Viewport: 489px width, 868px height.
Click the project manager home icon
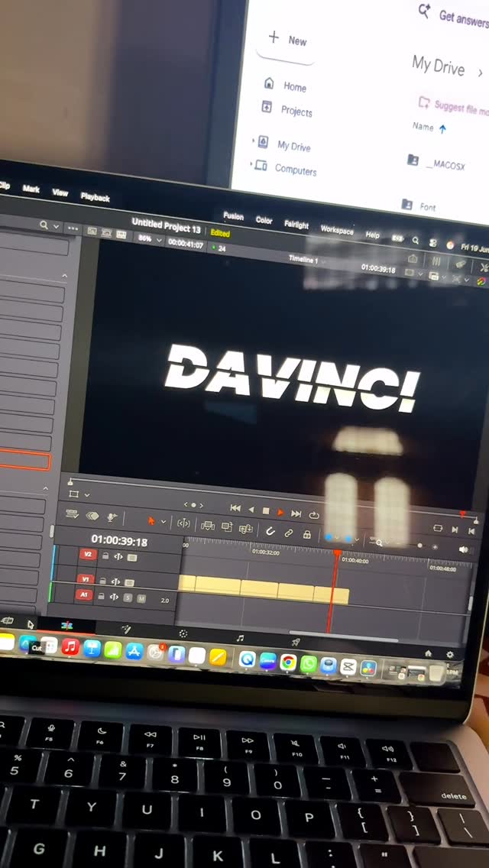pos(428,654)
